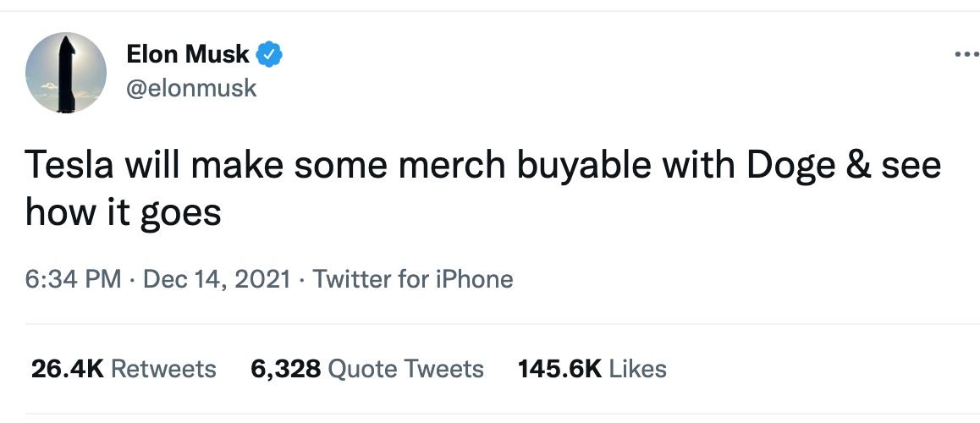This screenshot has width=980, height=423.
Task: Open the rocket profile picture
Action: tap(66, 74)
